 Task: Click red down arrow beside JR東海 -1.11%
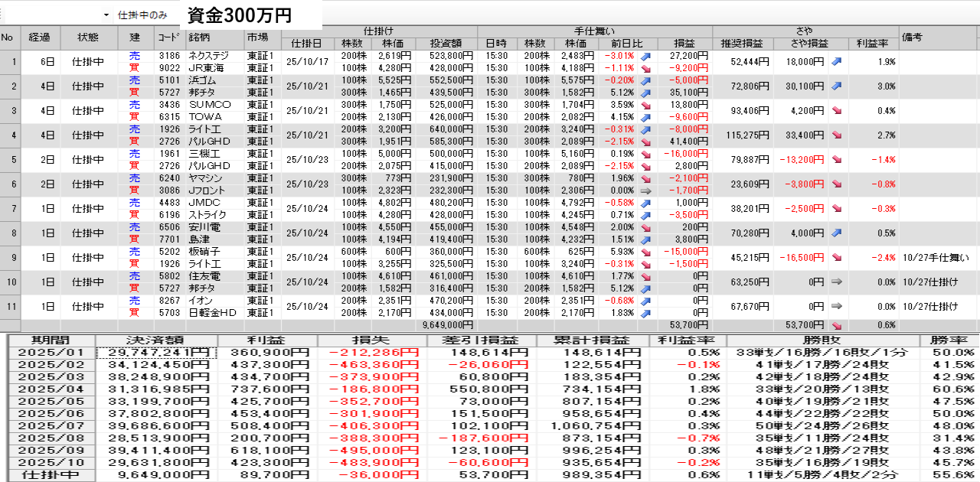tap(645, 68)
